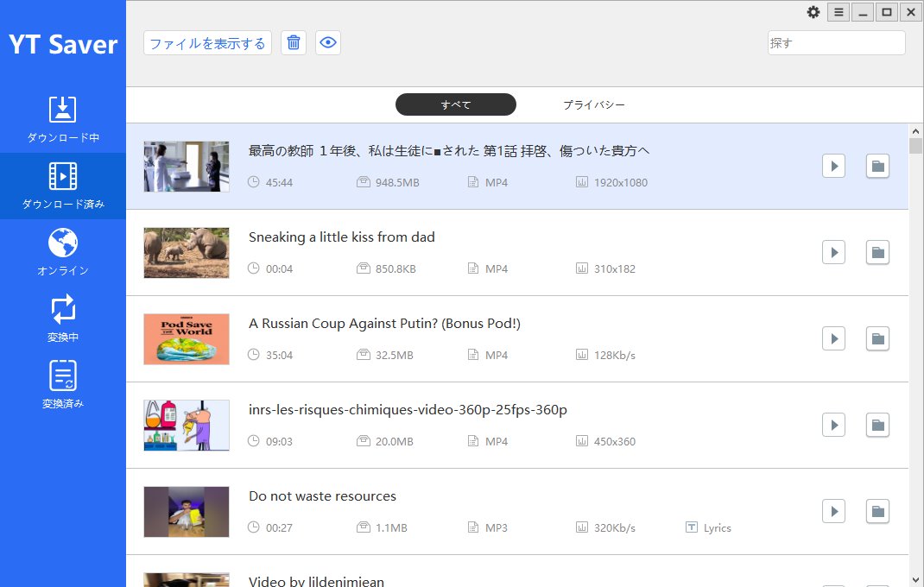
Task: Open settings gear icon
Action: (813, 12)
